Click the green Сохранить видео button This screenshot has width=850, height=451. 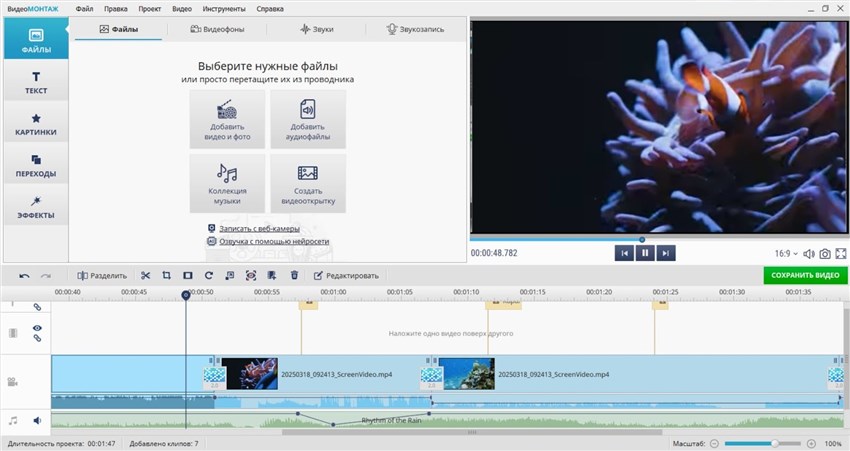805,275
